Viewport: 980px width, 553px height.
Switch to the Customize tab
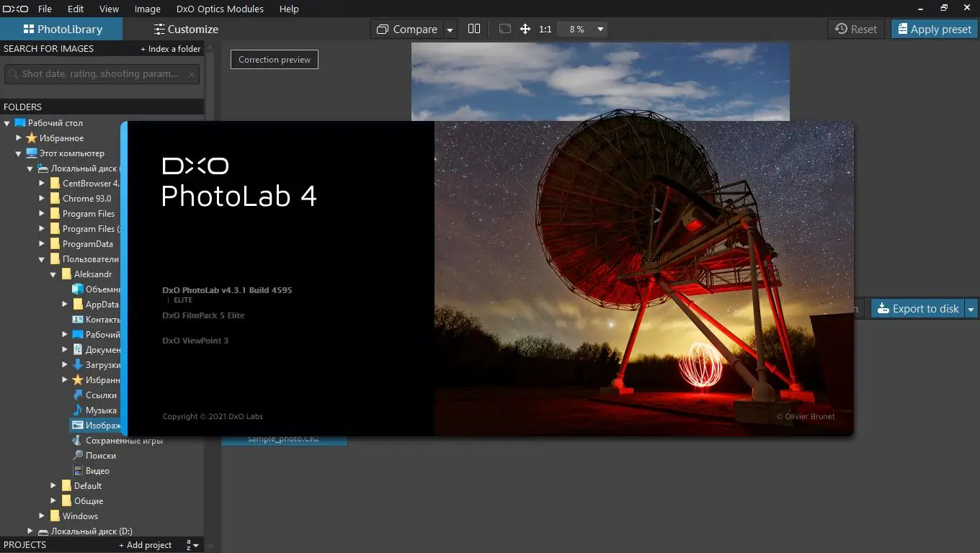[186, 29]
